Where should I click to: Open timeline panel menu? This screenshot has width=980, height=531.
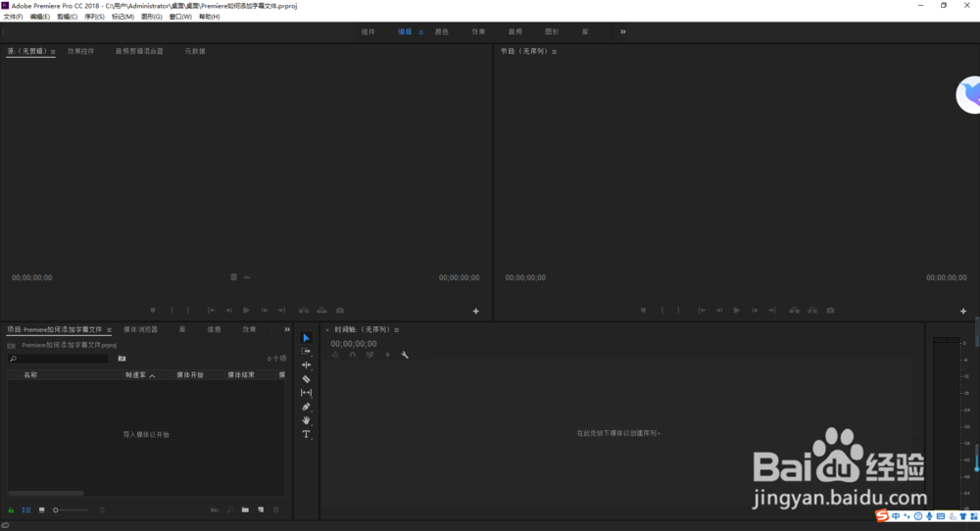tap(396, 330)
